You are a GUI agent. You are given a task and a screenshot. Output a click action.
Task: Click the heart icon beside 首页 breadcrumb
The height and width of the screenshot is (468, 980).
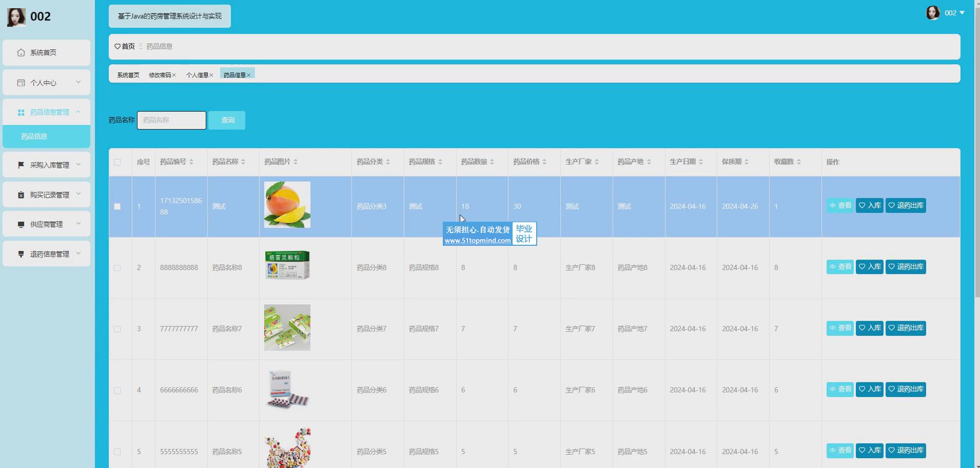[117, 46]
